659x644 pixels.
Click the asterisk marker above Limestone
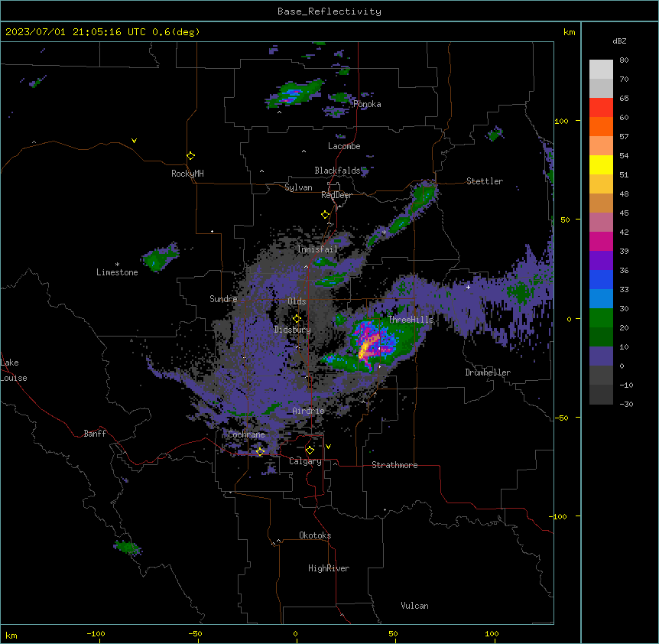[117, 265]
